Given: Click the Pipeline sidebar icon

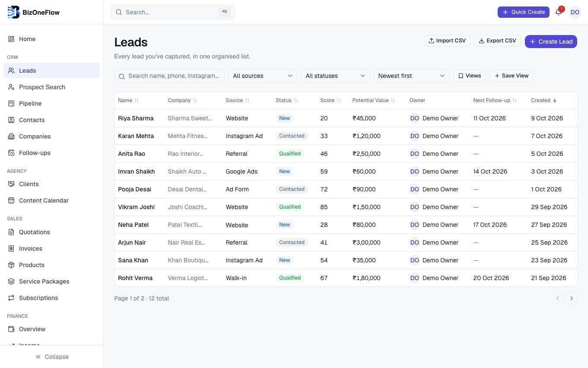Looking at the screenshot, I should tap(11, 103).
